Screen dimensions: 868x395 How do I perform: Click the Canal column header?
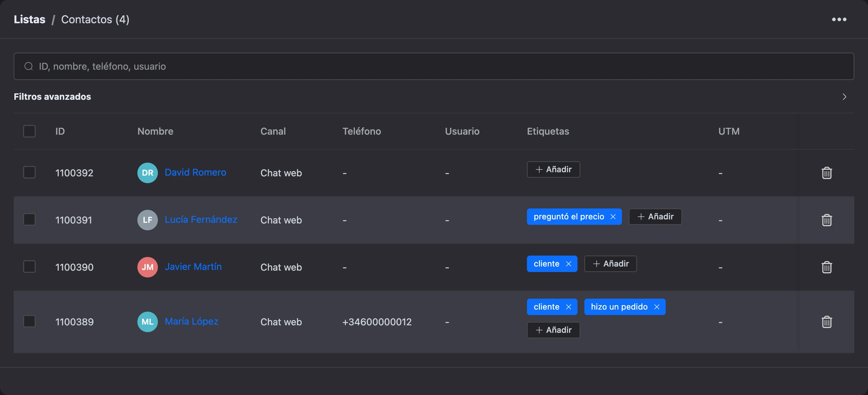click(x=273, y=131)
